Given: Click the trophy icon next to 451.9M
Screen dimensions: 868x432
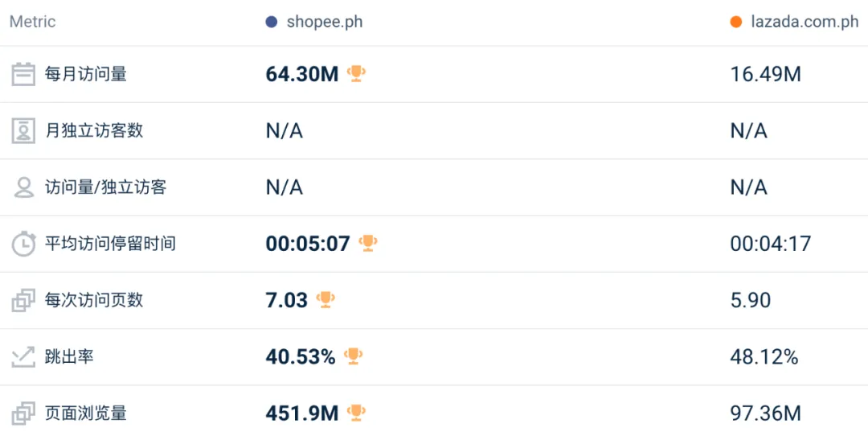Looking at the screenshot, I should tap(356, 413).
